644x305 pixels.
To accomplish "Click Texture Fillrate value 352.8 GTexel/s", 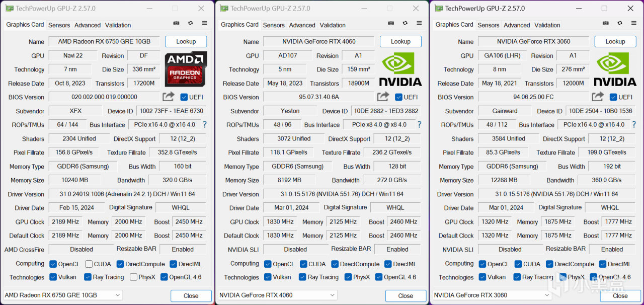I will point(178,152).
